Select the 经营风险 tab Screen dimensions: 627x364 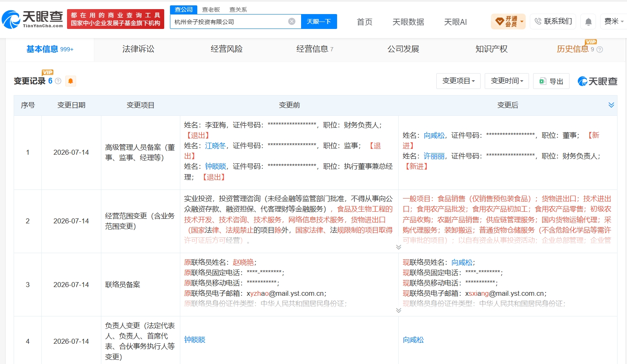click(227, 49)
